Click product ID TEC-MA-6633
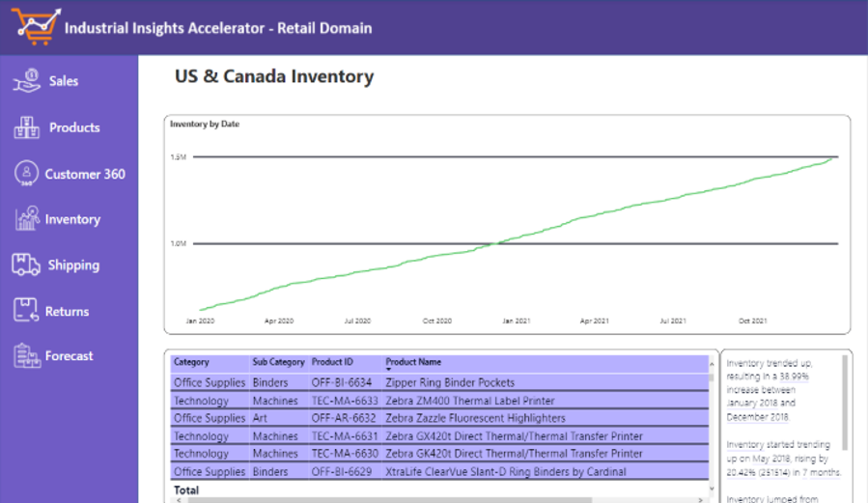 345,401
